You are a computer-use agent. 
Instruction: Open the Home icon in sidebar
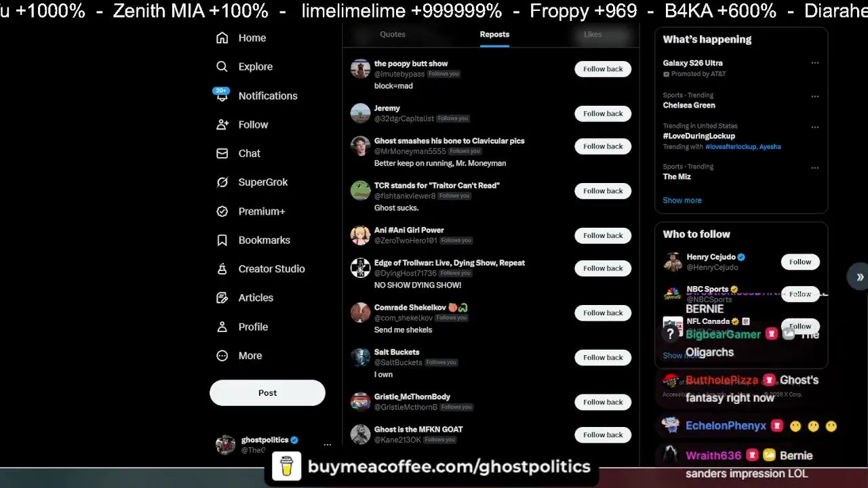coord(222,38)
